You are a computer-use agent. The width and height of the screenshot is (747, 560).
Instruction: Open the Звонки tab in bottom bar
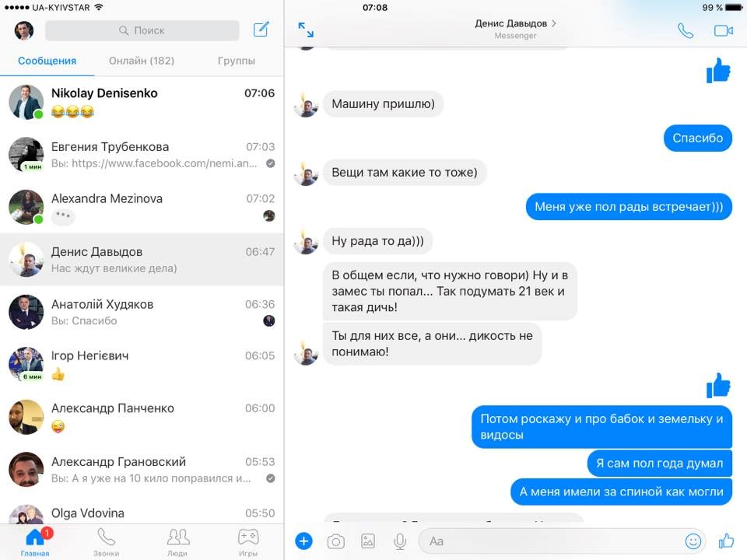pyautogui.click(x=106, y=542)
